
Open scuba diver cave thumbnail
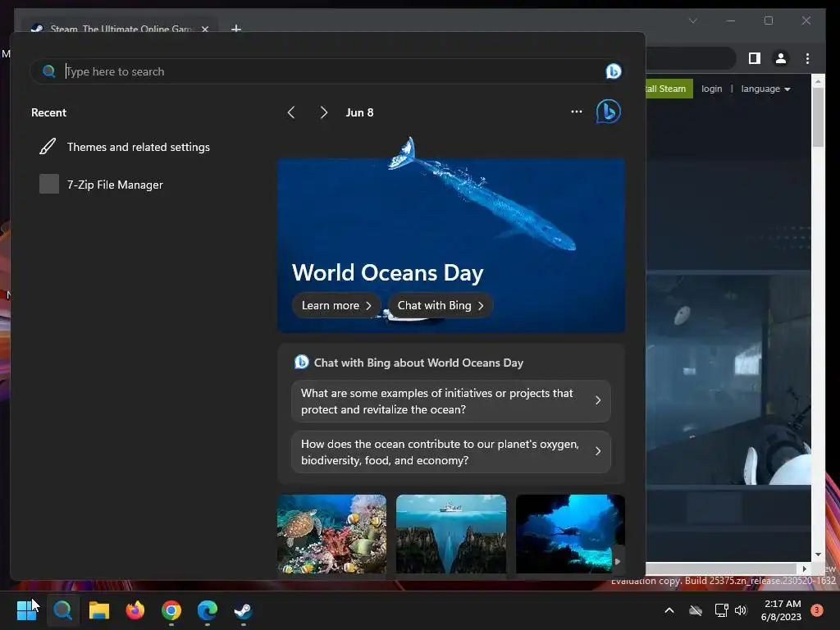coord(571,534)
